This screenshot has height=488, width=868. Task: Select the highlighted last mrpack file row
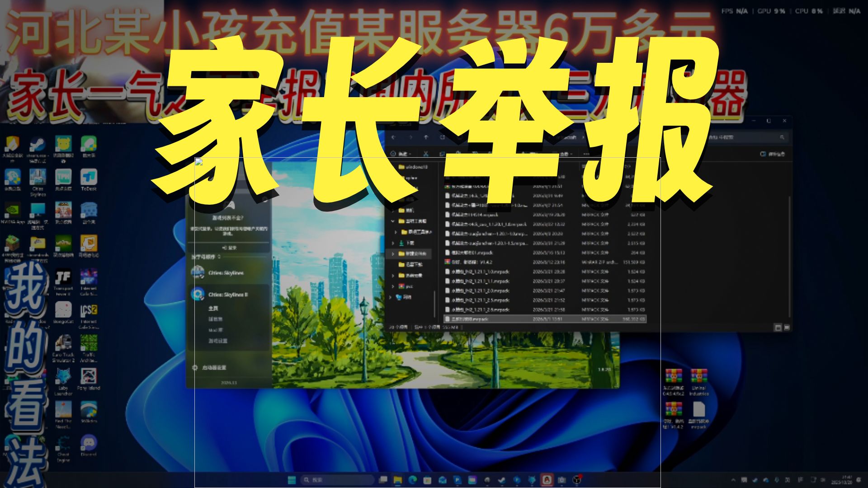[x=545, y=319]
